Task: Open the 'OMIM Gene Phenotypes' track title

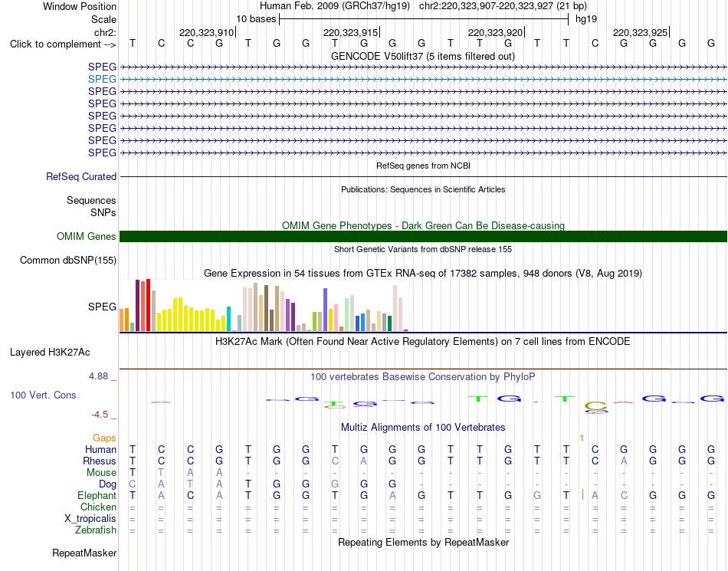Action: pos(423,225)
